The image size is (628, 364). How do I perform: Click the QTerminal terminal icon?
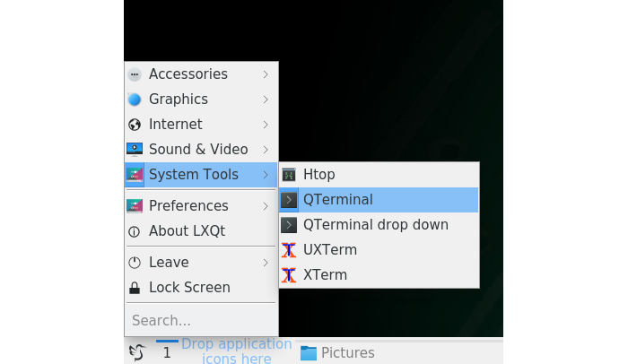[289, 200]
